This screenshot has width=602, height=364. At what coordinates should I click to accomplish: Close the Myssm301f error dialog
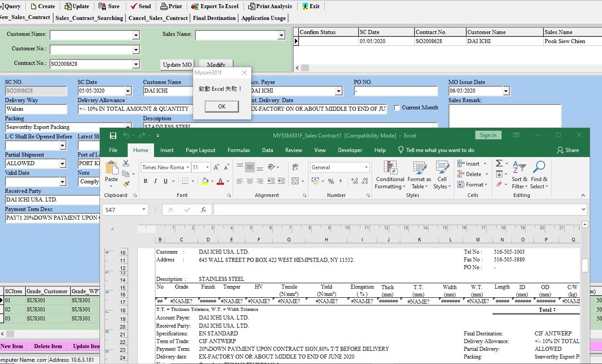[244, 73]
